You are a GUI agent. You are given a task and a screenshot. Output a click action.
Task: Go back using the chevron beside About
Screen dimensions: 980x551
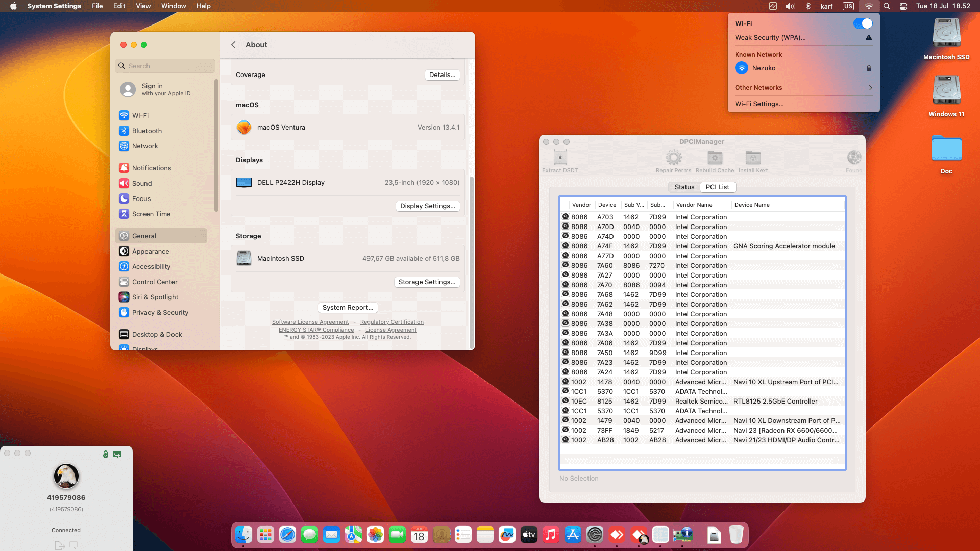pyautogui.click(x=233, y=45)
